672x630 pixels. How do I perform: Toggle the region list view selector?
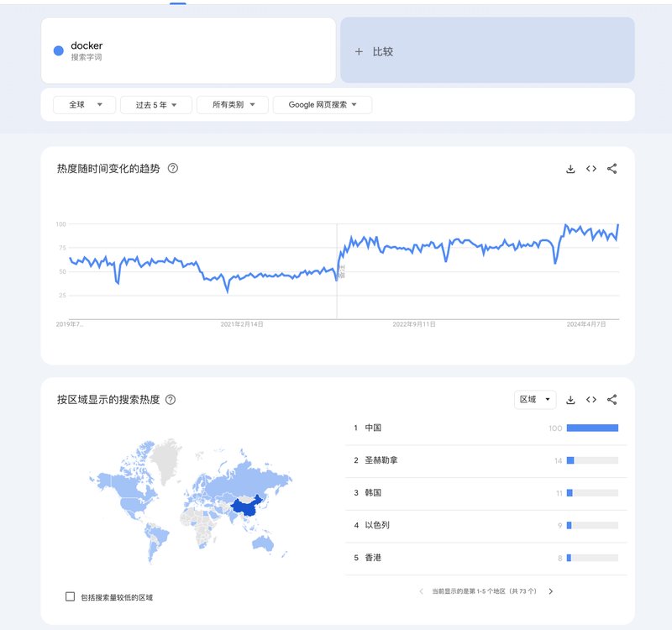pyautogui.click(x=535, y=399)
